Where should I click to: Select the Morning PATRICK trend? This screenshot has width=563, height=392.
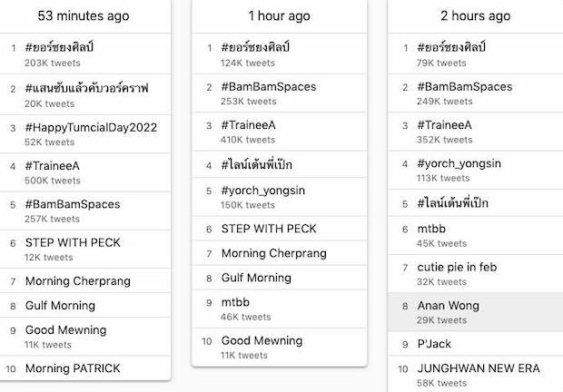click(73, 368)
